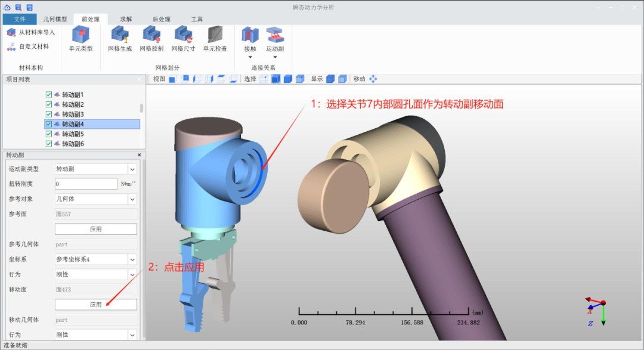Viewport: 644px width, 350px height.
Task: Click the 运动副 kinematic joint icon
Action: pyautogui.click(x=275, y=35)
